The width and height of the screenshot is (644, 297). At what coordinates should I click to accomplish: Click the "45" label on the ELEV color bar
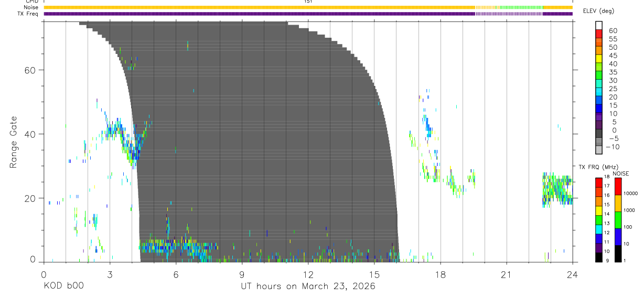coord(613,56)
